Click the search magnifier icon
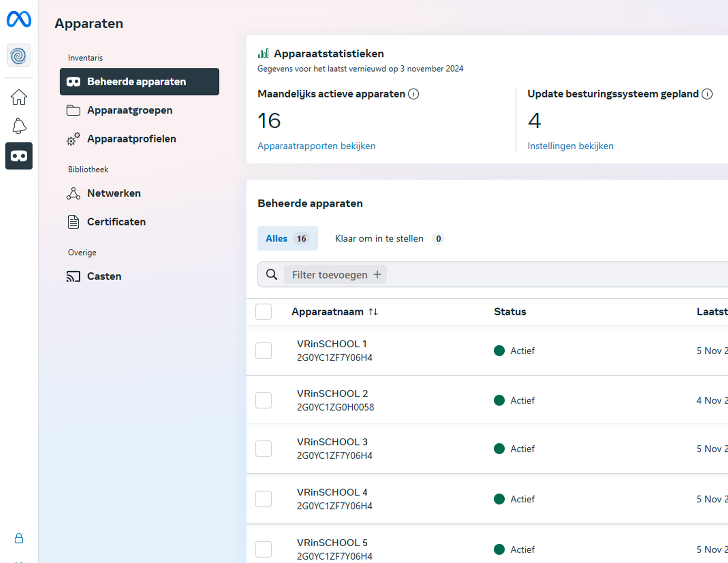The image size is (728, 563). coord(271,274)
